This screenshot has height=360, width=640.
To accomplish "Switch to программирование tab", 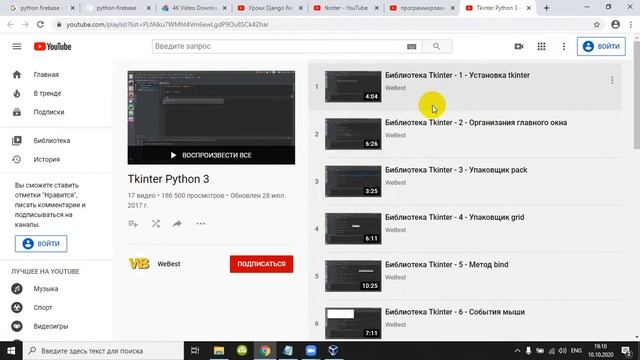I will point(421,8).
